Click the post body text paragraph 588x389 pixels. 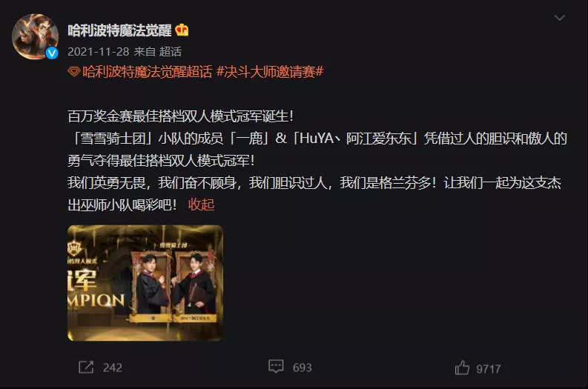click(x=317, y=160)
